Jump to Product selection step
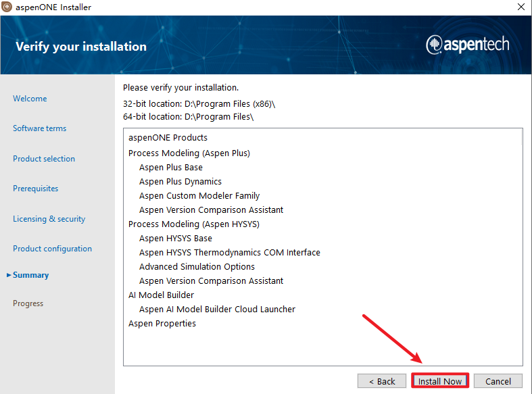Viewport: 532px width, 394px height. 44,159
